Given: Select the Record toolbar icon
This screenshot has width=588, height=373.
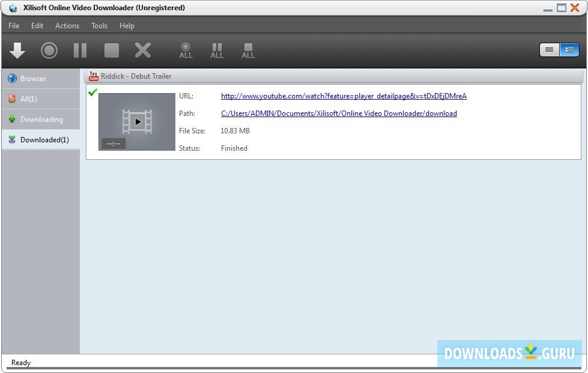Looking at the screenshot, I should pos(49,50).
